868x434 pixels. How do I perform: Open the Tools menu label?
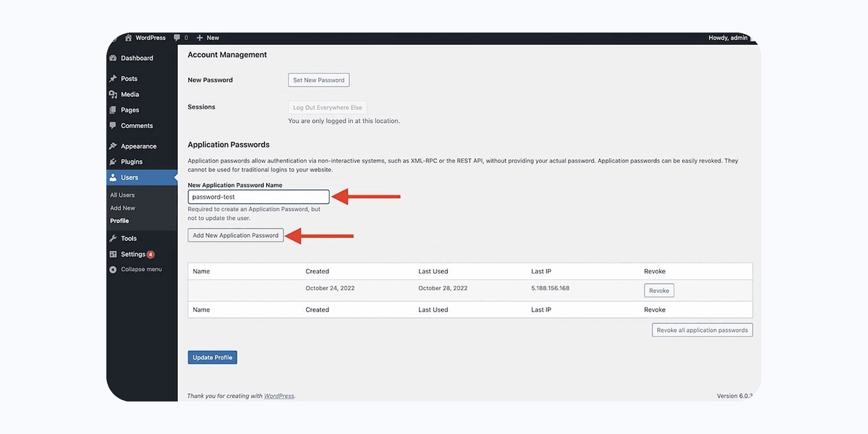[129, 239]
